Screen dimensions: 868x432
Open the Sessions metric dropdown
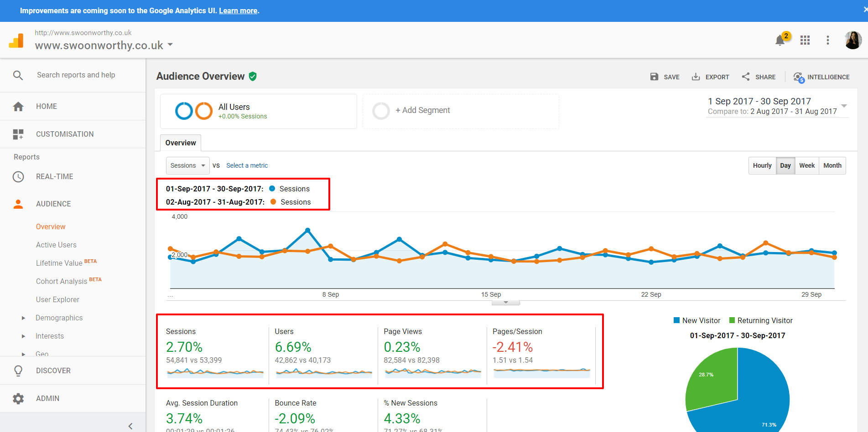[x=187, y=165]
